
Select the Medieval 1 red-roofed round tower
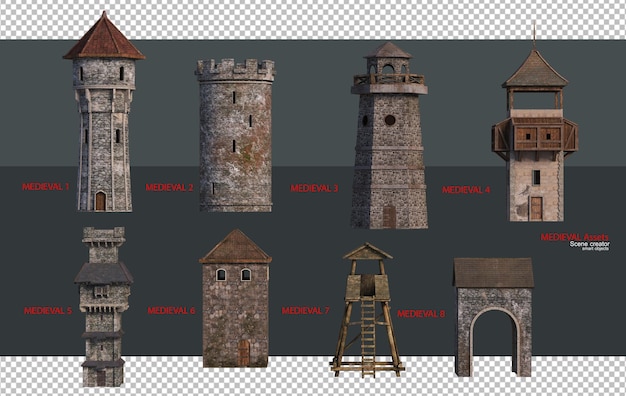pos(104,112)
